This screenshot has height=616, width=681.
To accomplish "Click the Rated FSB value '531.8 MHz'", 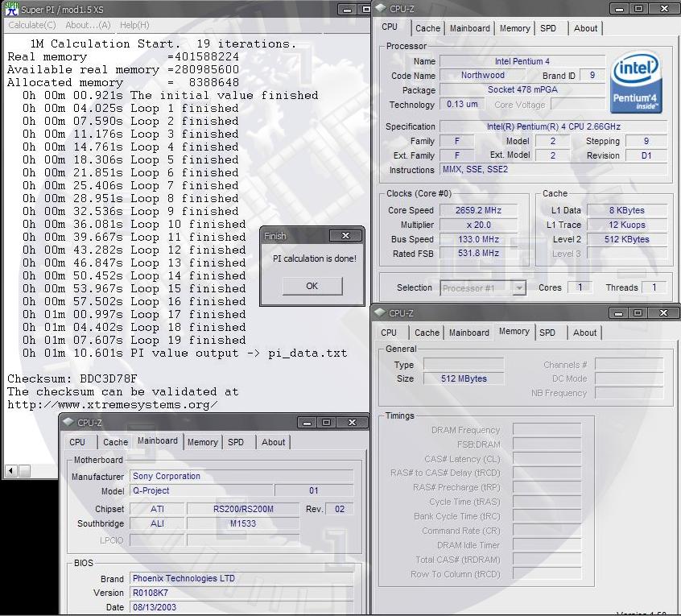I will tap(478, 253).
